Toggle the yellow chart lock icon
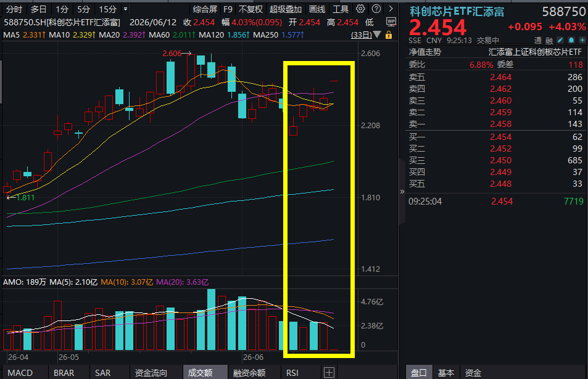 (x=389, y=35)
